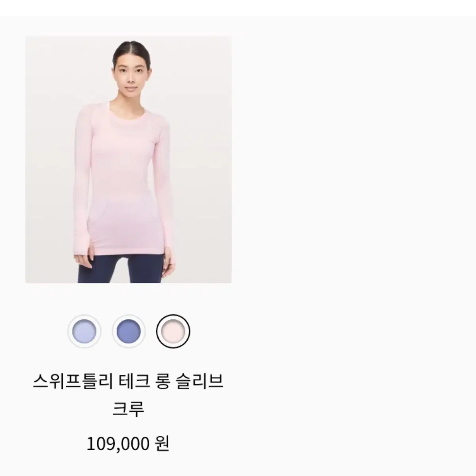Choose the selected pale pink color swatch
The height and width of the screenshot is (476, 476).
tap(173, 331)
